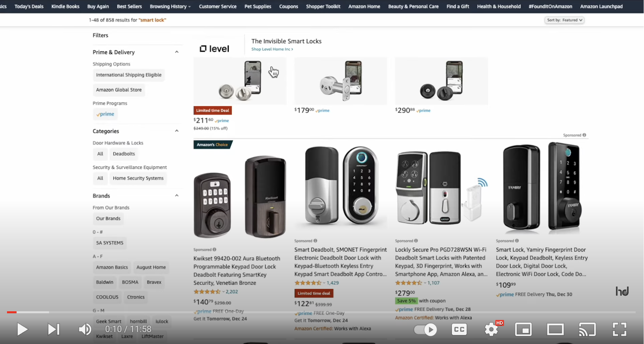Open Browsing History menu
This screenshot has width=644, height=344.
(x=170, y=6)
